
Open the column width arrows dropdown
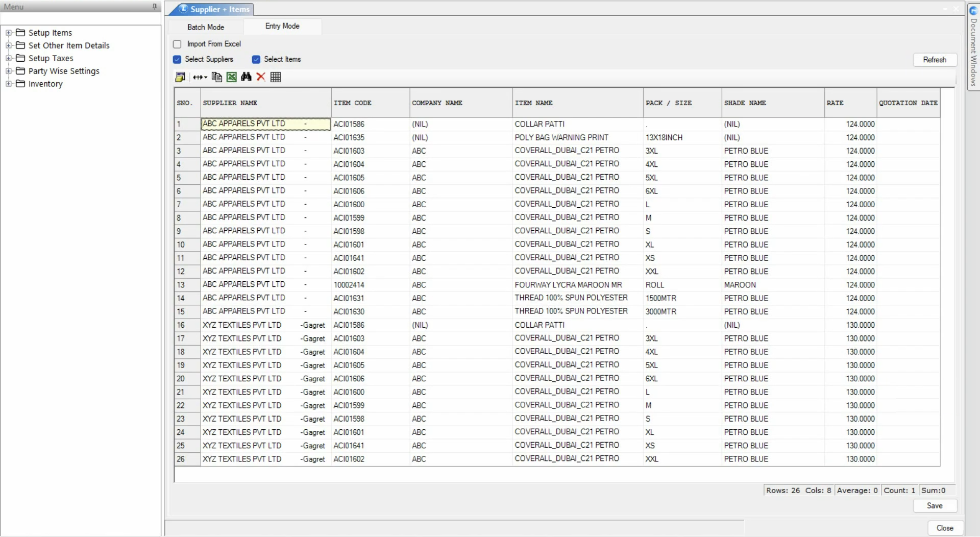[200, 77]
